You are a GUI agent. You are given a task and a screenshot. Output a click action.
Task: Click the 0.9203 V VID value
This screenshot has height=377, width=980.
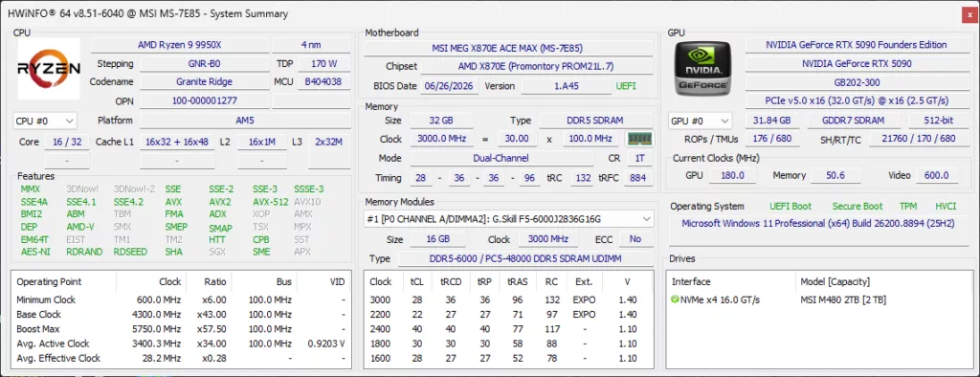coord(326,344)
